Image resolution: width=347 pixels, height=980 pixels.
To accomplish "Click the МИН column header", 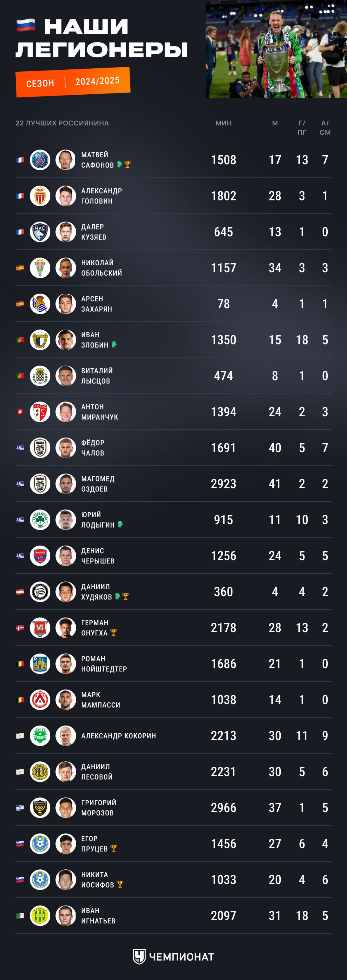I will tap(224, 123).
